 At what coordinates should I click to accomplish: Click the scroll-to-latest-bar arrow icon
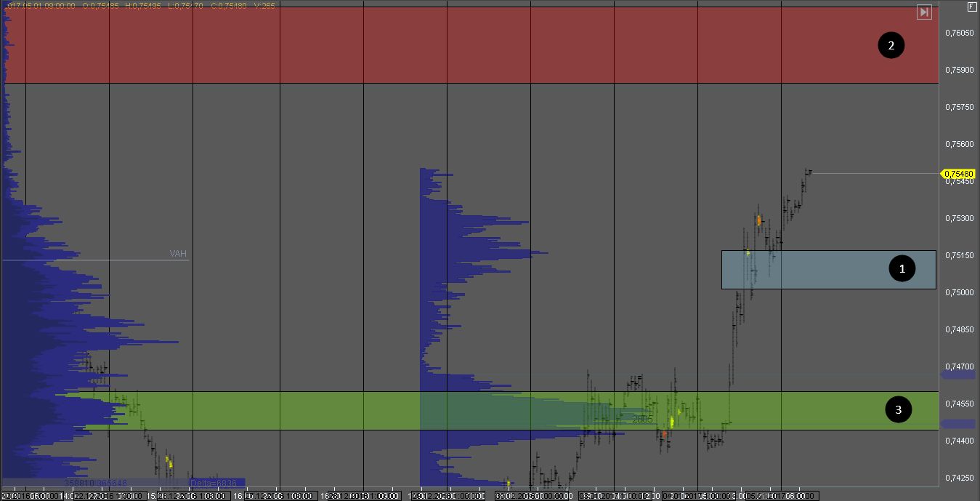[x=924, y=12]
